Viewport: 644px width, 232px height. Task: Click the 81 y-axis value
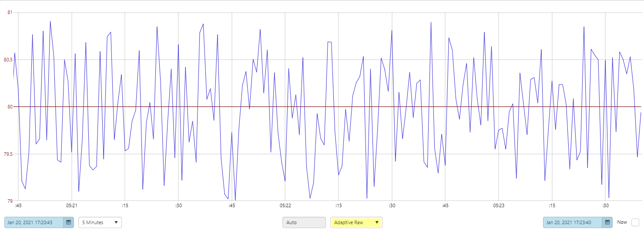10,12
